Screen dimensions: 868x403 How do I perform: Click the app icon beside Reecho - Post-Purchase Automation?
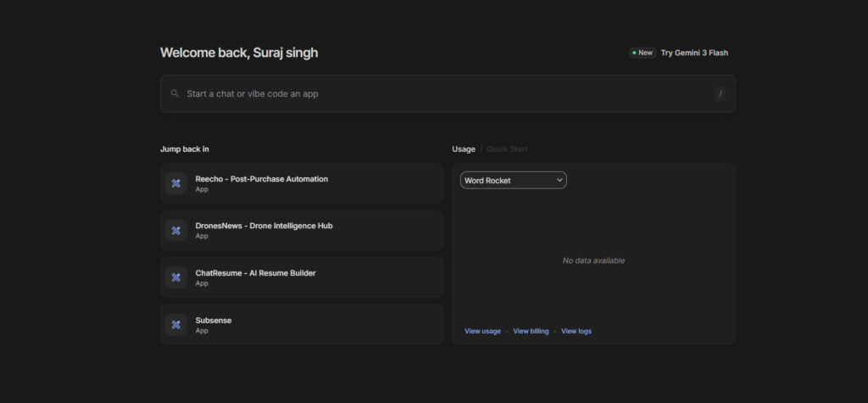click(x=176, y=183)
